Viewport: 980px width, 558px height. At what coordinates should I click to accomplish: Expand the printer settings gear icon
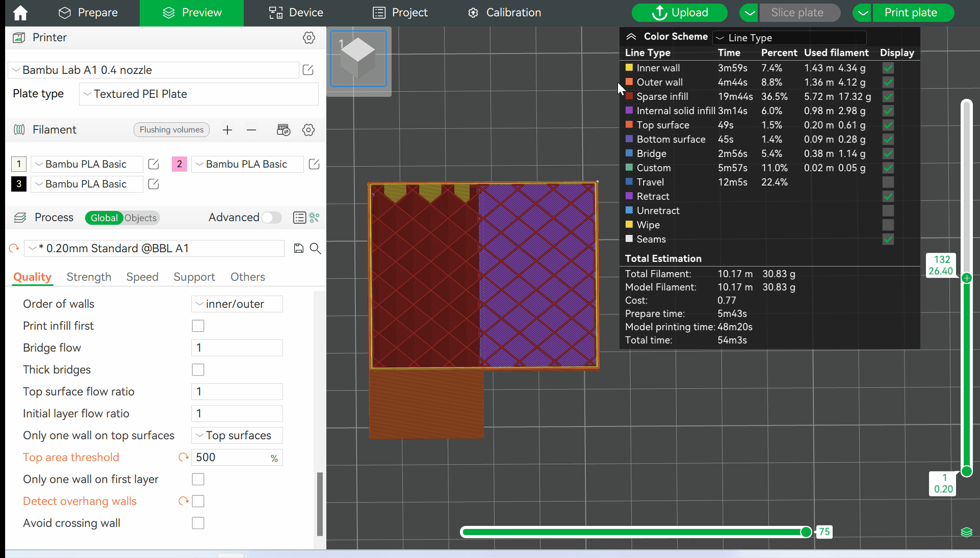tap(309, 38)
